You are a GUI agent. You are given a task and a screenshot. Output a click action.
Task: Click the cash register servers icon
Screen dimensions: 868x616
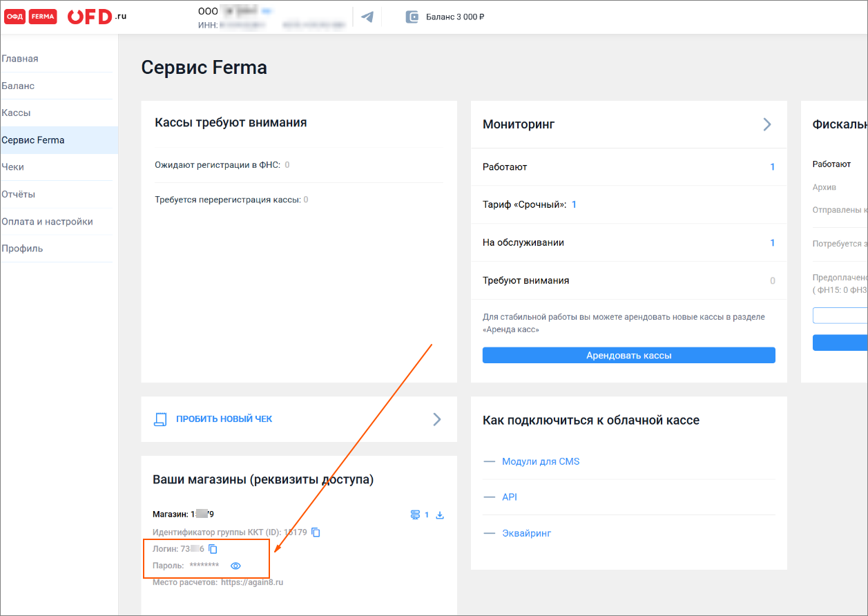tap(415, 515)
